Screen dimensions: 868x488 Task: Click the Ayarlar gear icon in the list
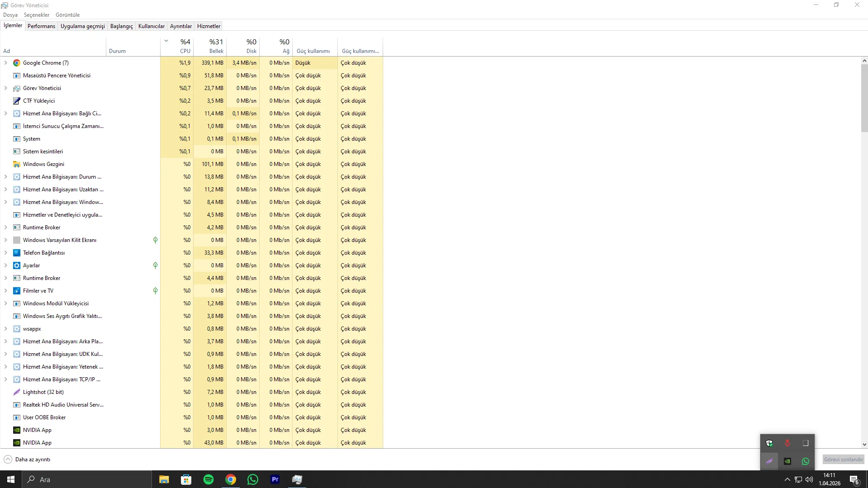click(x=17, y=265)
